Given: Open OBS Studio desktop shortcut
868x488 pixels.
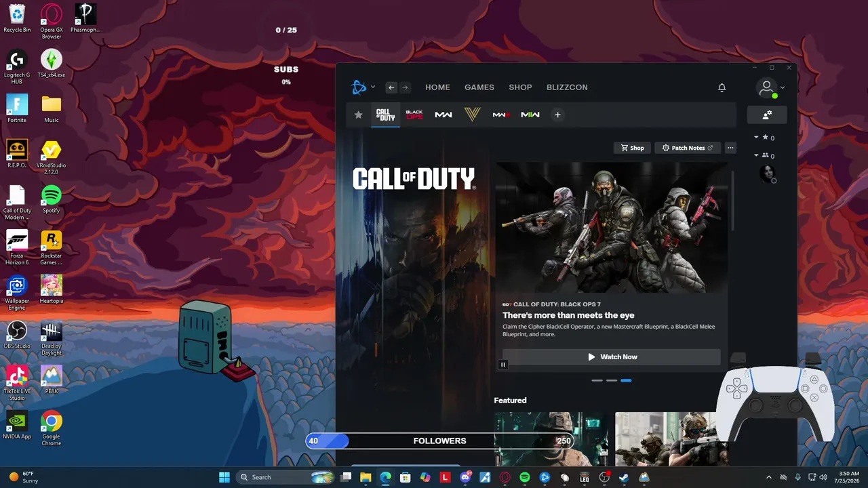Looking at the screenshot, I should 17,335.
